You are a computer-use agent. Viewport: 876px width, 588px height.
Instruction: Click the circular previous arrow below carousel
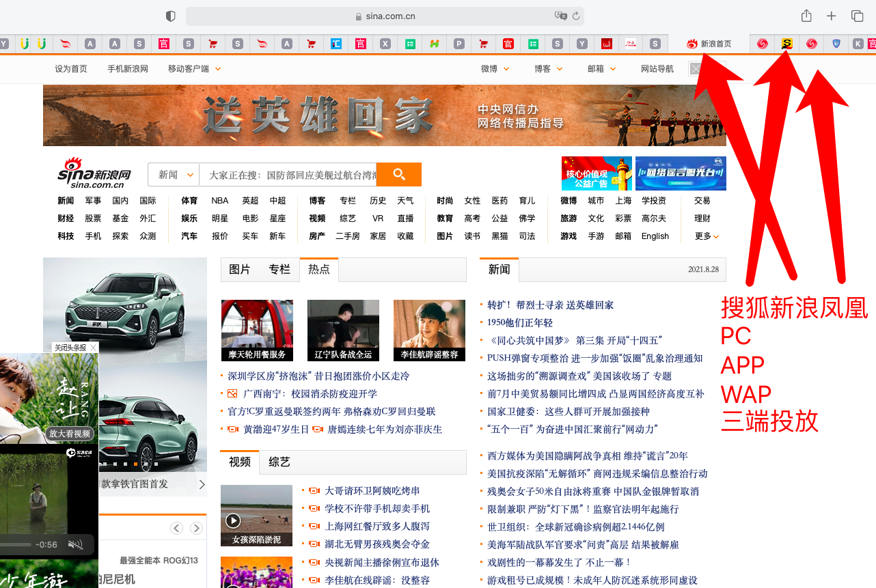[177, 528]
